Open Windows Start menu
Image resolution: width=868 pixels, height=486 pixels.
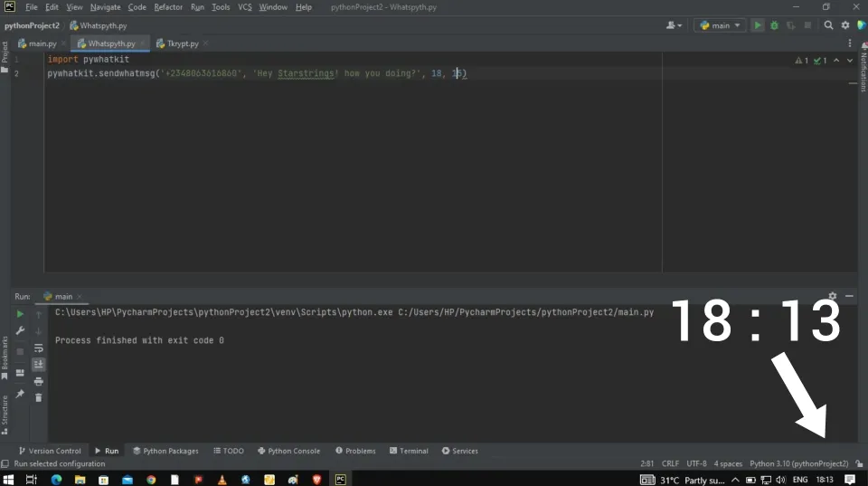click(x=8, y=480)
